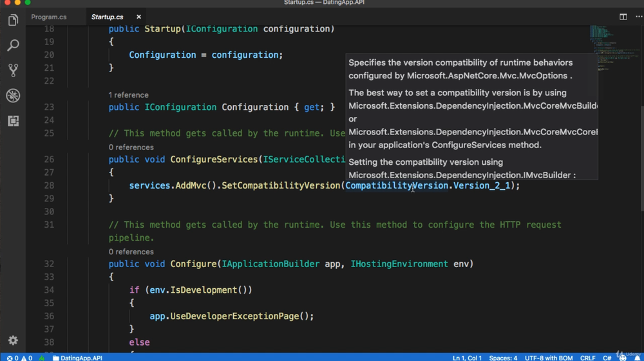Click the OmniSharp flame status icon
644x361 pixels.
coord(42,358)
